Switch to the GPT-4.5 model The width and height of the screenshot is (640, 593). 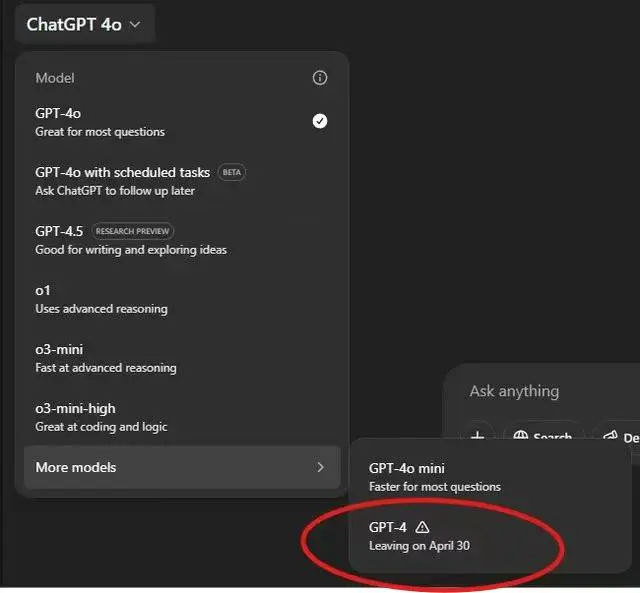60,240
